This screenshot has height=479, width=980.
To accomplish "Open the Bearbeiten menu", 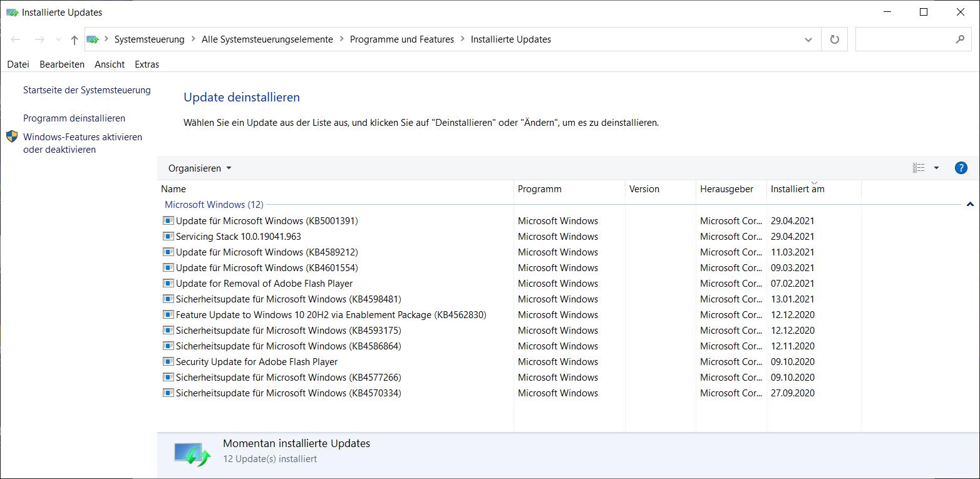I will click(62, 64).
